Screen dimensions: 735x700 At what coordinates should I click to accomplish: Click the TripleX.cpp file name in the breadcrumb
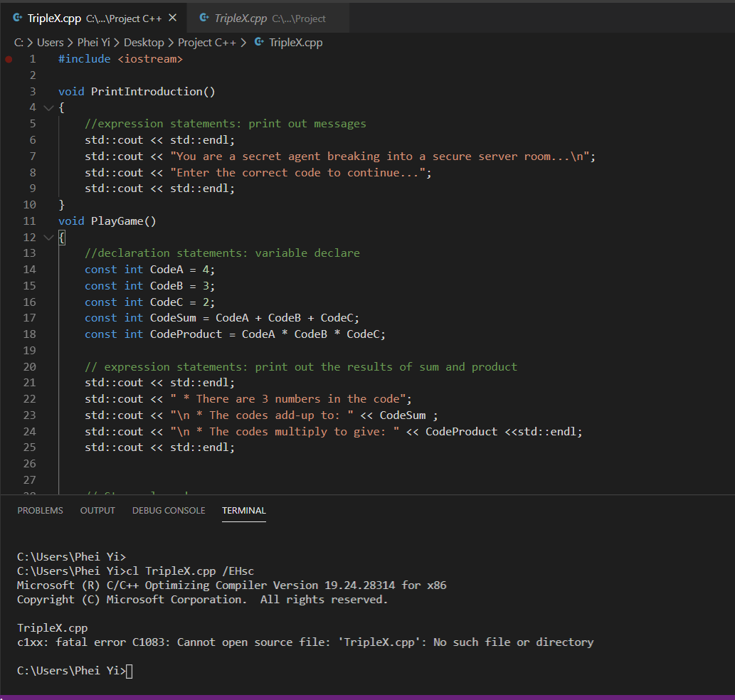[x=295, y=43]
